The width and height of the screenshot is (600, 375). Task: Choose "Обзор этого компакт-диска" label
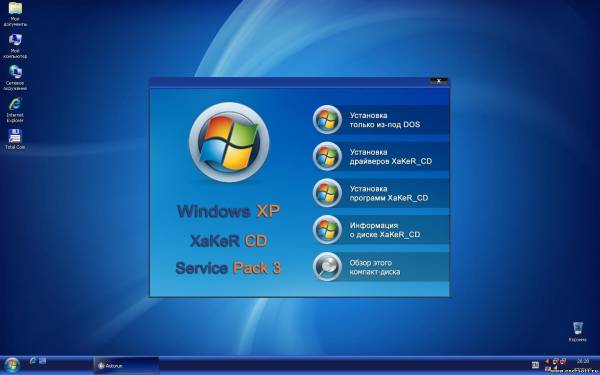point(375,267)
